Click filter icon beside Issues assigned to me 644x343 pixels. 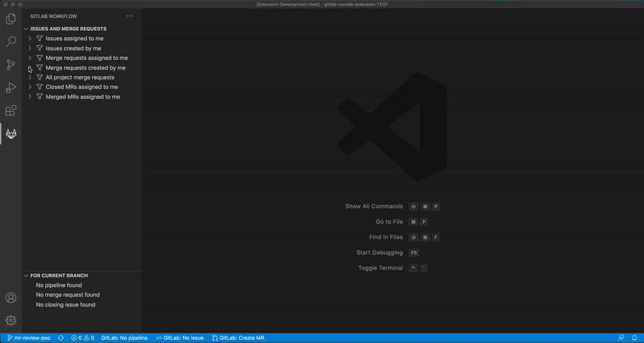pyautogui.click(x=40, y=38)
